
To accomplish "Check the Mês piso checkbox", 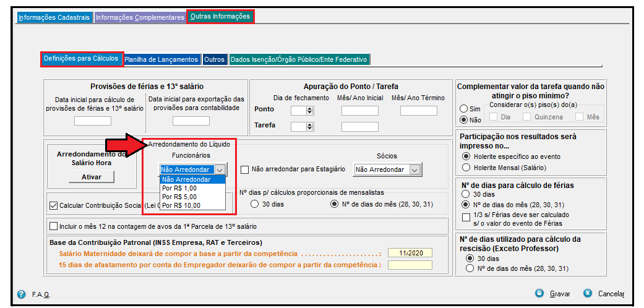I will pyautogui.click(x=579, y=117).
